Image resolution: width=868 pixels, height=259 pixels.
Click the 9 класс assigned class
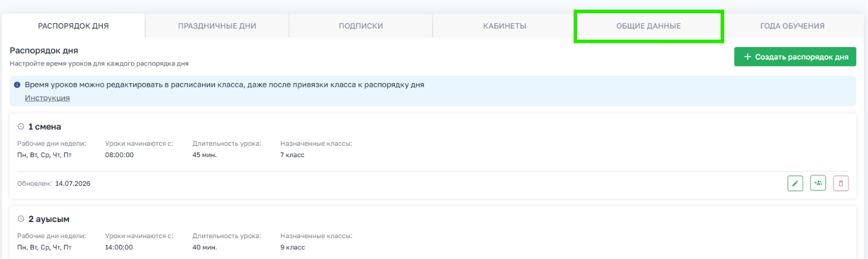(x=292, y=247)
